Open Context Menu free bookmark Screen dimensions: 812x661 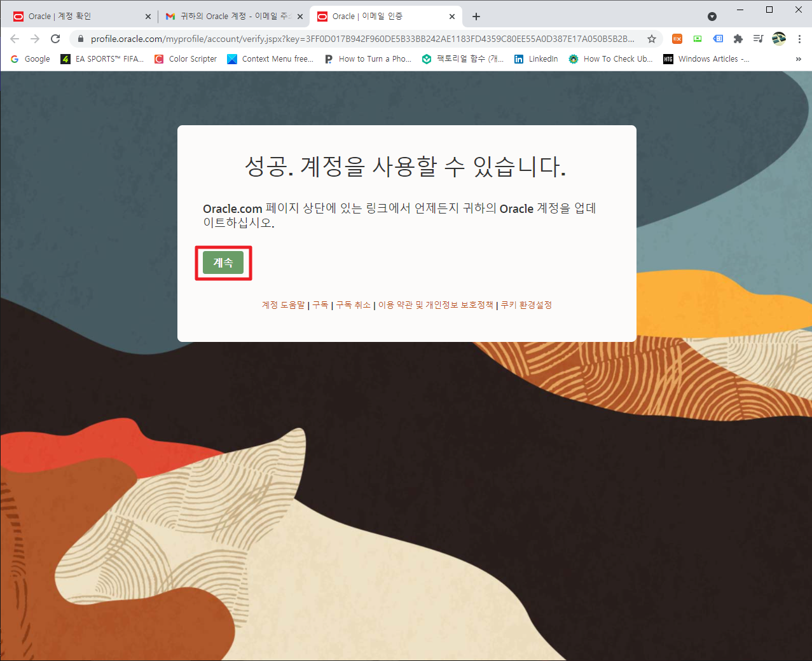tap(270, 59)
